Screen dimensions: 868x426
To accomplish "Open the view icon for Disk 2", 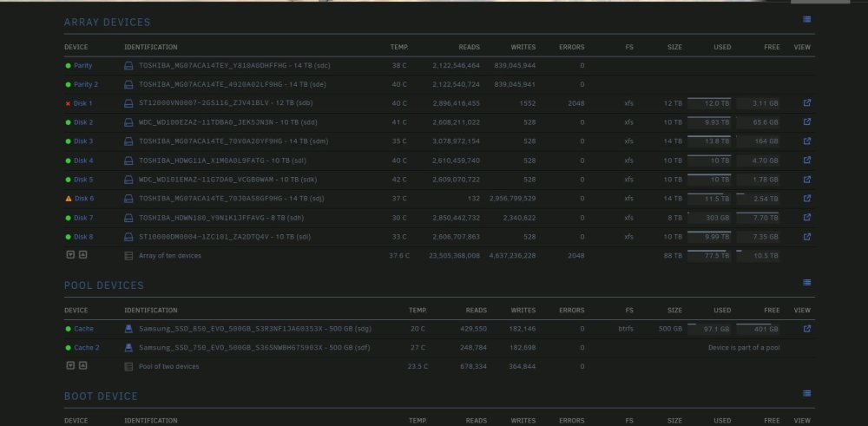I will pyautogui.click(x=807, y=121).
